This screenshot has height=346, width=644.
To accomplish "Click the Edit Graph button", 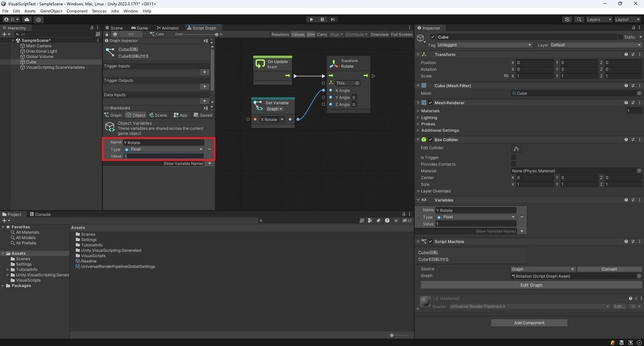I will coord(532,285).
